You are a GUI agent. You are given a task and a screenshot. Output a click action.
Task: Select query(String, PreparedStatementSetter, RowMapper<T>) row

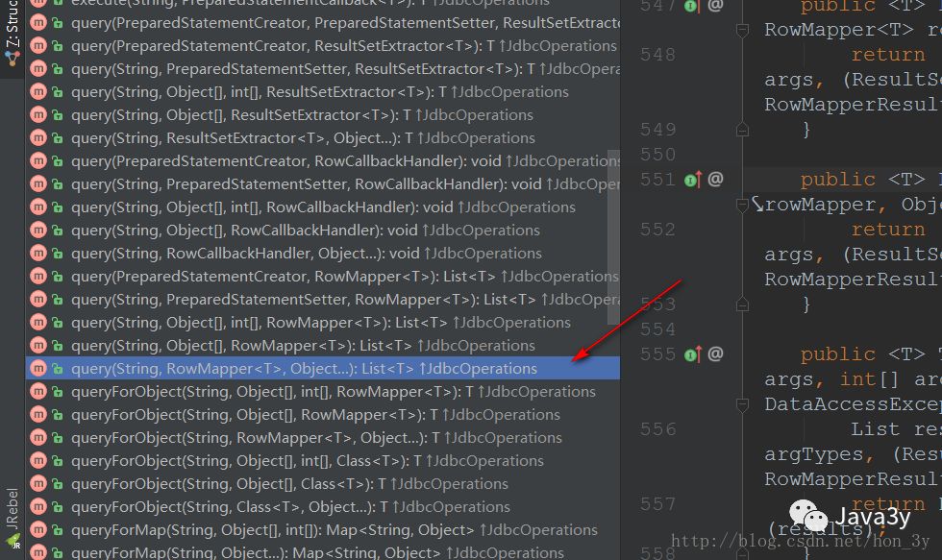point(323,300)
